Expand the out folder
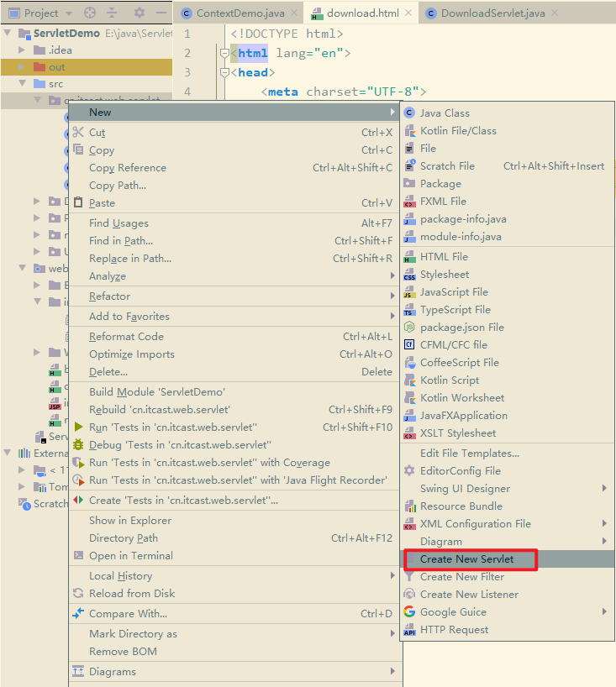The image size is (616, 687). (x=21, y=66)
